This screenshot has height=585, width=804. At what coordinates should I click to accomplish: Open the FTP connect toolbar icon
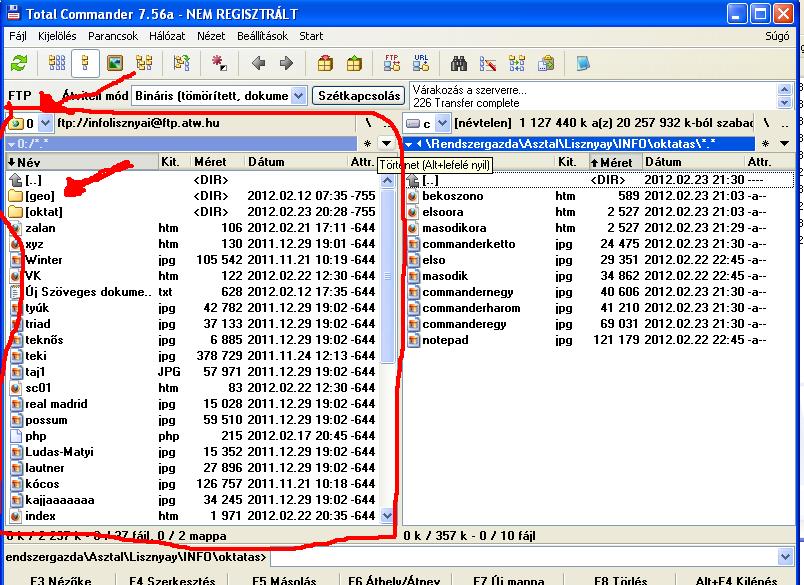[x=392, y=63]
